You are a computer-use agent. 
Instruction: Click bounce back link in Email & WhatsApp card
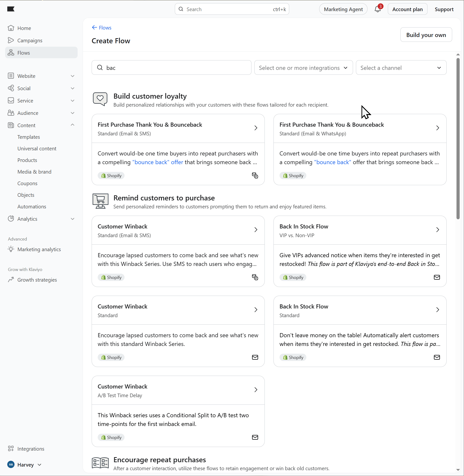point(332,162)
